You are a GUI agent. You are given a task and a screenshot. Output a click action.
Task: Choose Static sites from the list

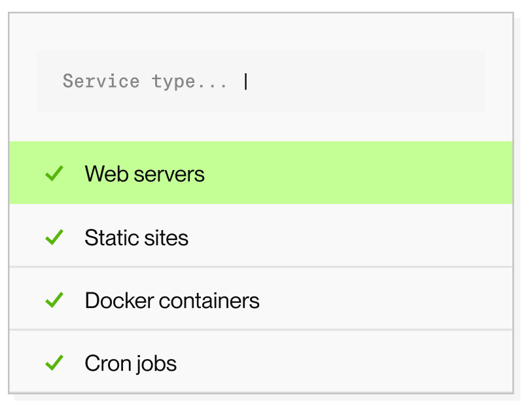[136, 237]
